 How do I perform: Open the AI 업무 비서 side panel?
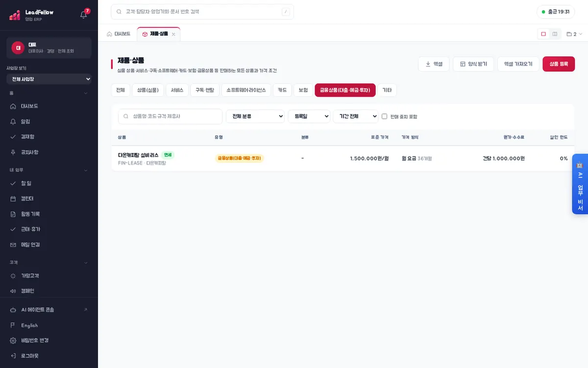580,184
